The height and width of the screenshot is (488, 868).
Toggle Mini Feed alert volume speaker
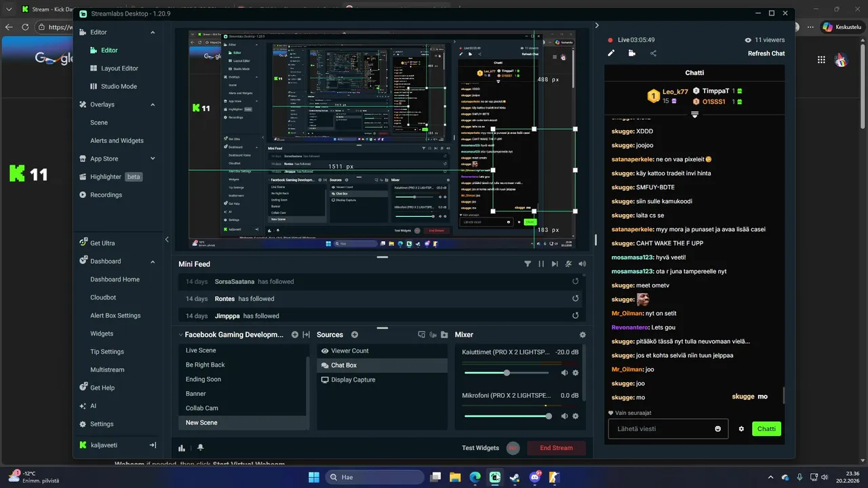point(582,264)
